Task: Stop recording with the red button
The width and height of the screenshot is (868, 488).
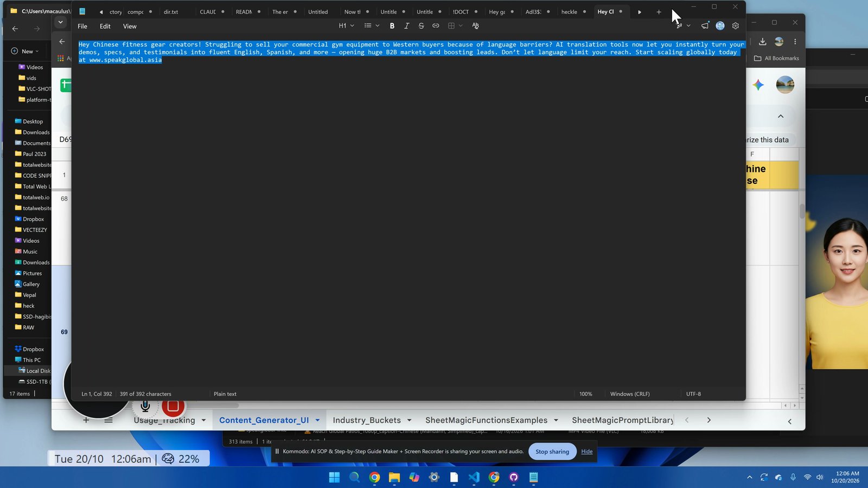Action: (x=173, y=406)
